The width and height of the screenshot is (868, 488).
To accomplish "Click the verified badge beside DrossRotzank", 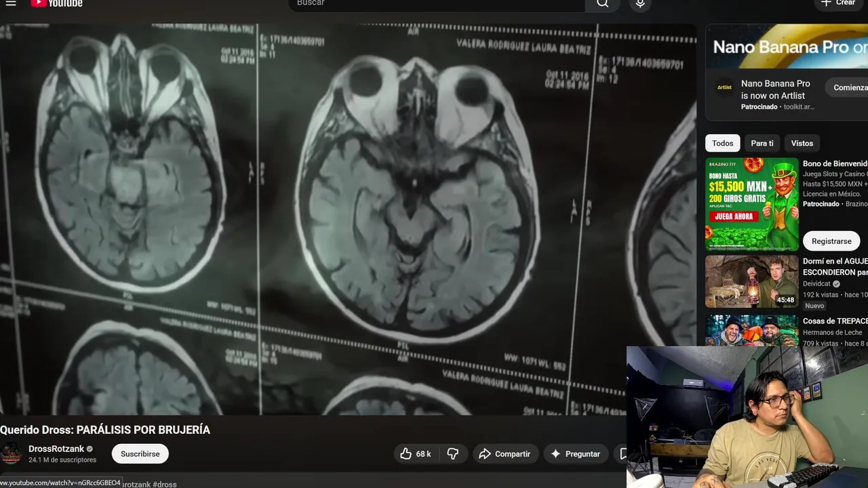I will [x=90, y=449].
